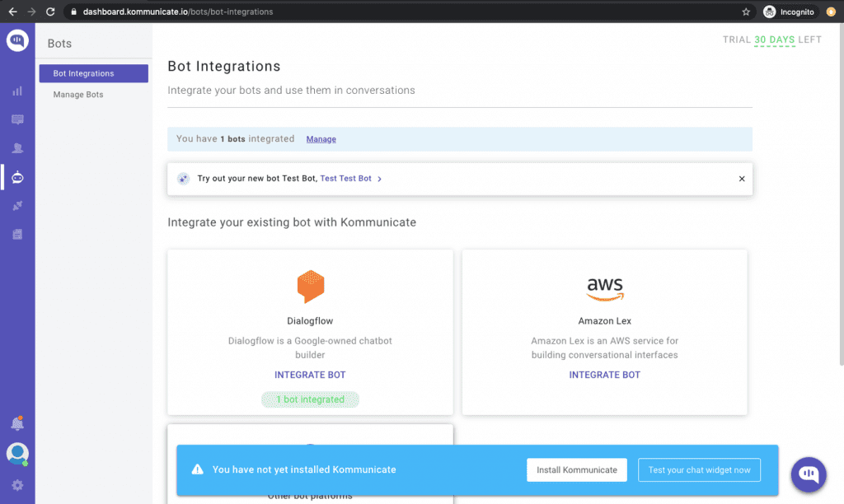Viewport: 844px width, 504px height.
Task: Click the Bots sidebar title
Action: click(59, 44)
